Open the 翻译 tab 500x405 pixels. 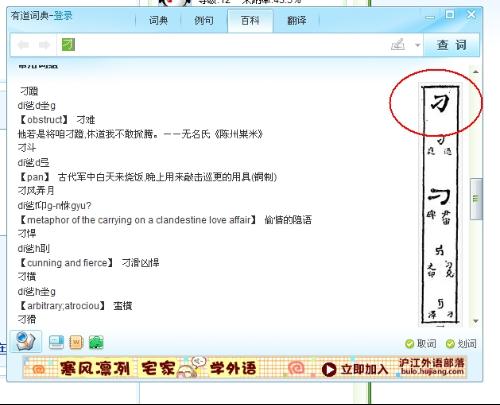[296, 21]
